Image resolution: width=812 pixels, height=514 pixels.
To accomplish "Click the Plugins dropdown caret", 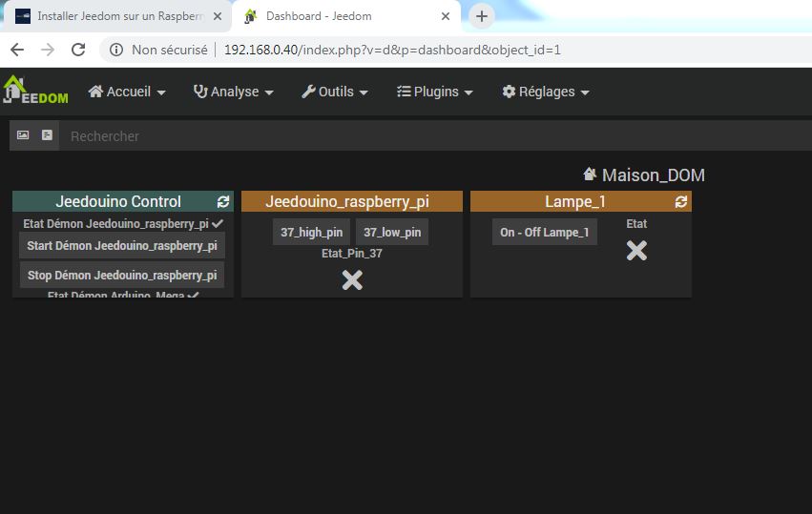I will pos(468,93).
